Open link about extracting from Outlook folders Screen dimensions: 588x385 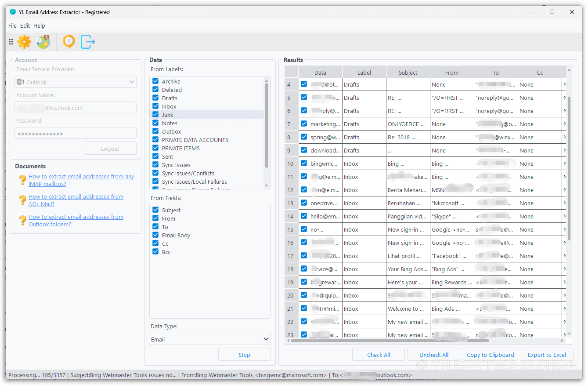(x=76, y=221)
